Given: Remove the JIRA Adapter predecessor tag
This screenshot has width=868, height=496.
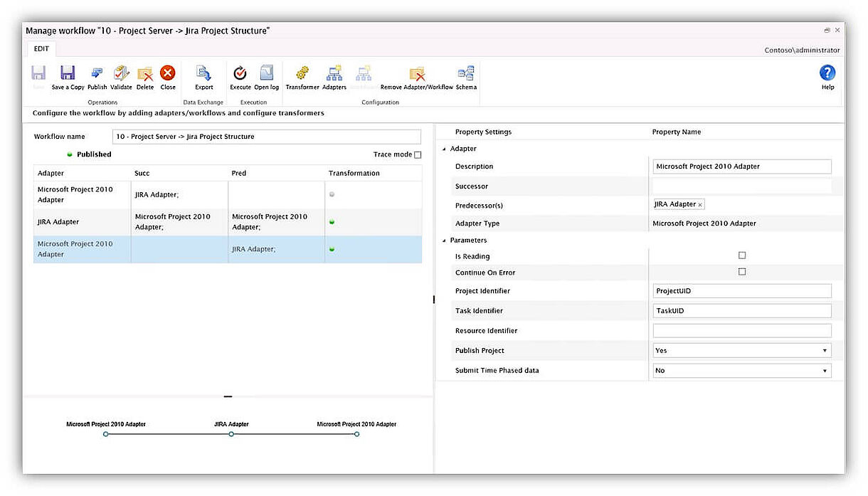Looking at the screenshot, I should click(x=700, y=205).
